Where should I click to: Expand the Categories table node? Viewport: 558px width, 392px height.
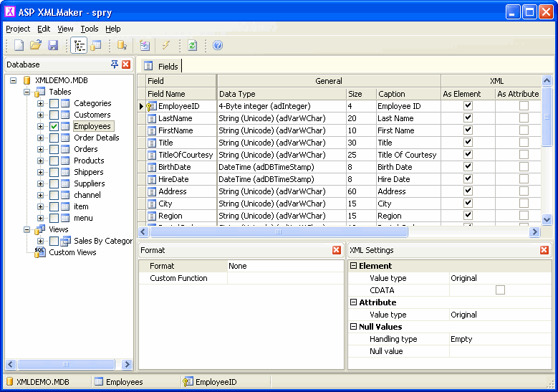[x=41, y=103]
